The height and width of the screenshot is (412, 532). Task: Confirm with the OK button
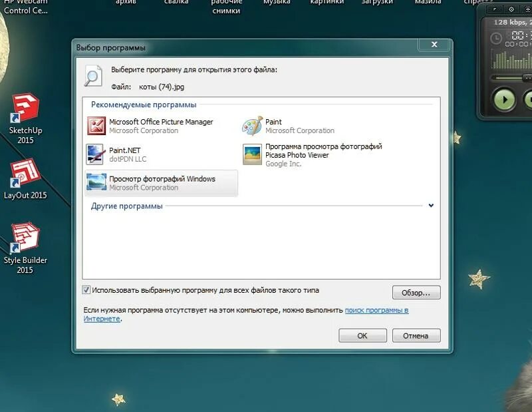click(x=362, y=335)
